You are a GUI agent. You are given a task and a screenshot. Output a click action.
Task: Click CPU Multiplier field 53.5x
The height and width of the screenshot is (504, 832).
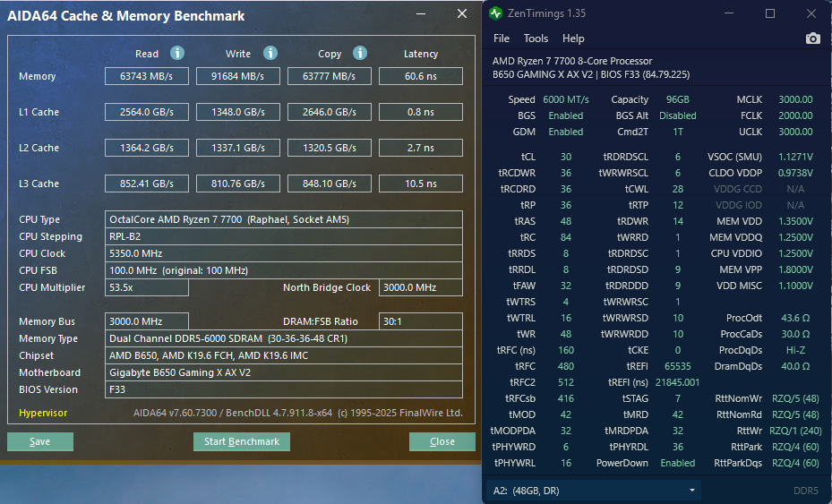click(147, 287)
